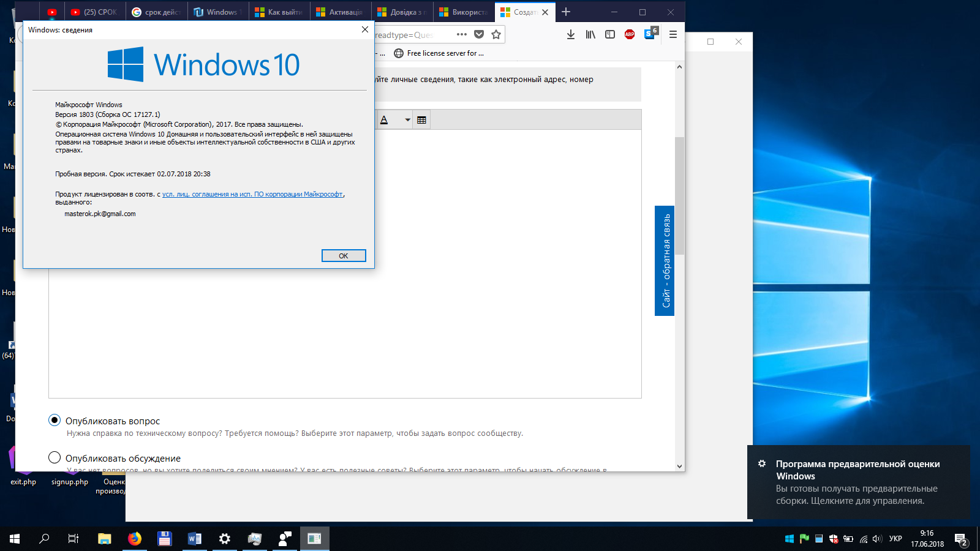Open the signup.php desktop file
The height and width of the screenshot is (551, 980).
click(x=70, y=482)
